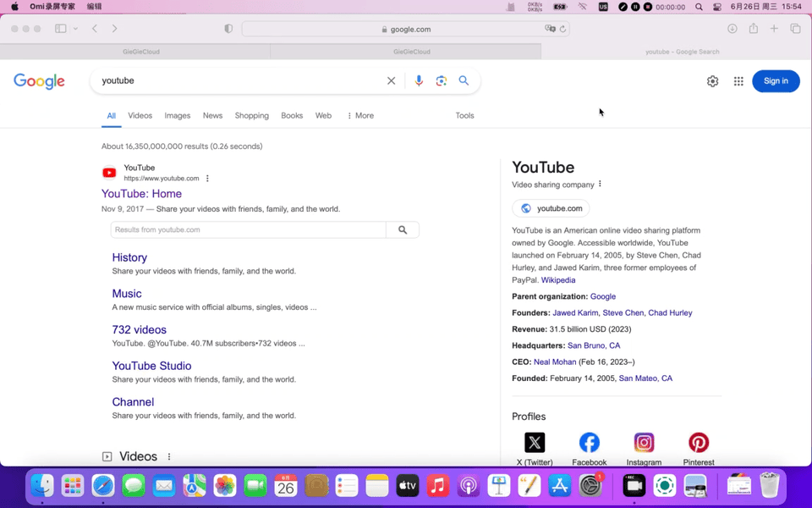This screenshot has width=812, height=508.
Task: Clear the search box with the X icon
Action: (x=391, y=81)
